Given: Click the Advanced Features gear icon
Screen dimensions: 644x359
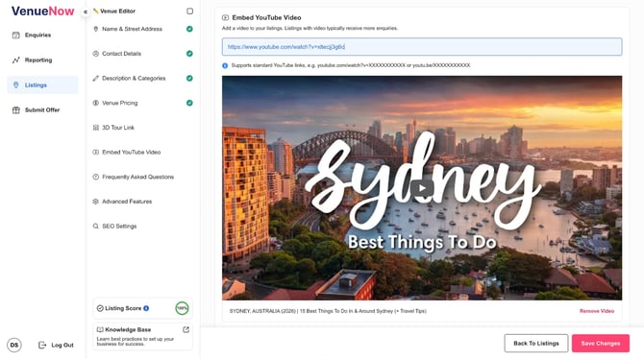Looking at the screenshot, I should click(96, 202).
